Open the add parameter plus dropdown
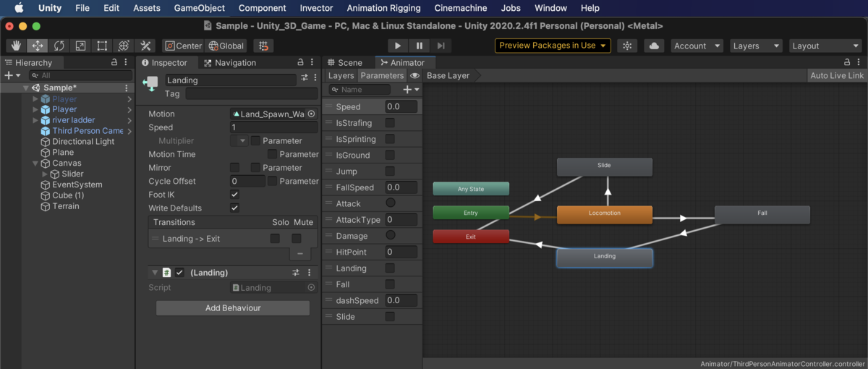 411,90
